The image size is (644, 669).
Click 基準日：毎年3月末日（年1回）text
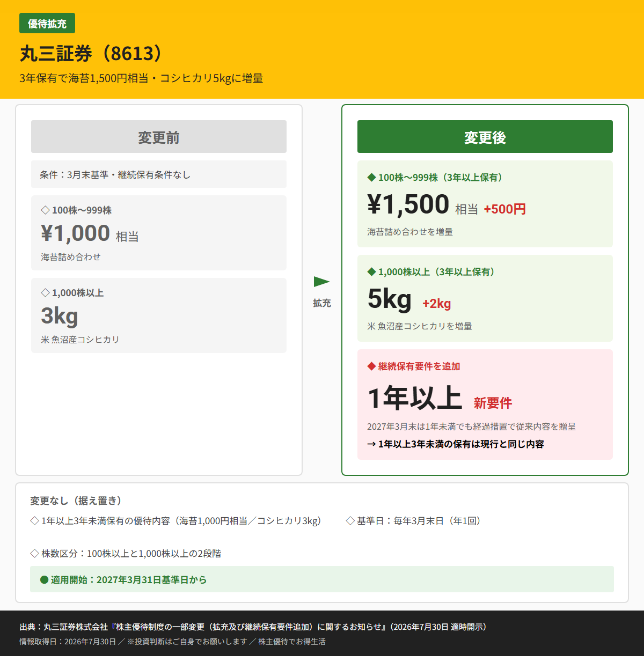click(x=419, y=521)
